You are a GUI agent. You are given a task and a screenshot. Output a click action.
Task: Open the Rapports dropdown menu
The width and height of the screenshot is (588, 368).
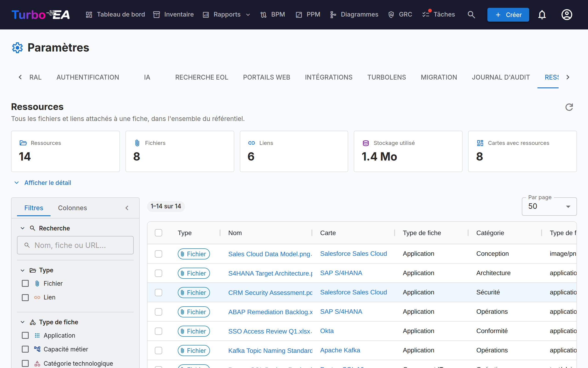click(x=226, y=14)
